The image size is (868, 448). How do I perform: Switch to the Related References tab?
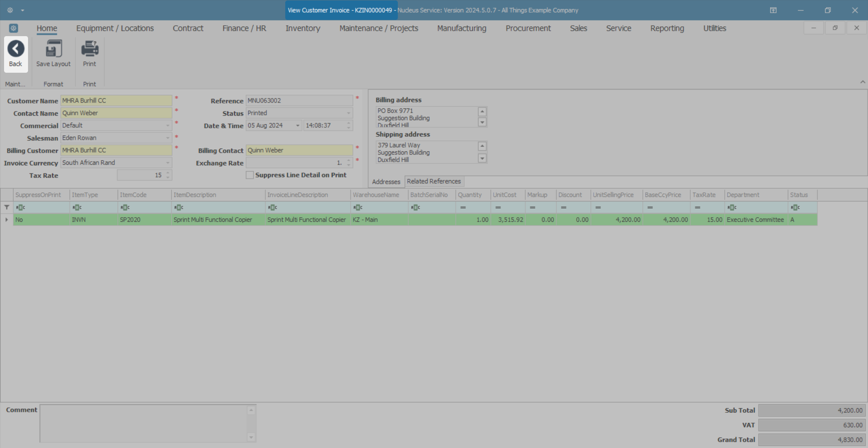pyautogui.click(x=434, y=181)
